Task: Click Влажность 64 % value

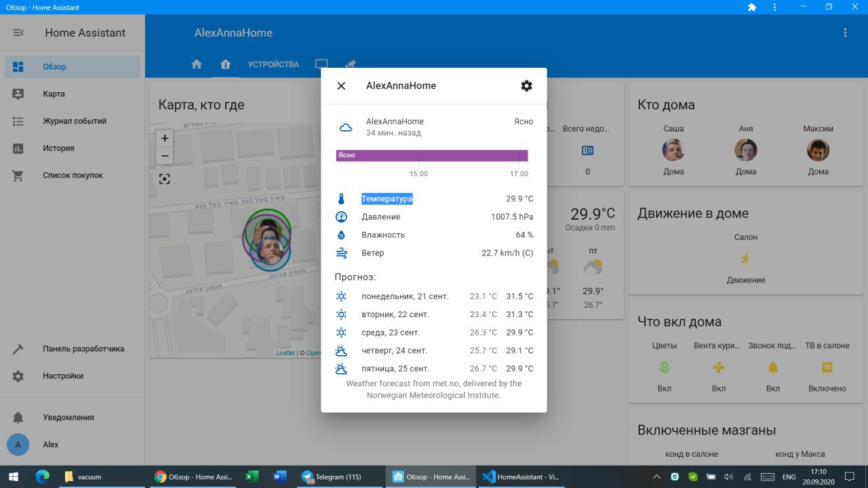Action: coord(524,235)
